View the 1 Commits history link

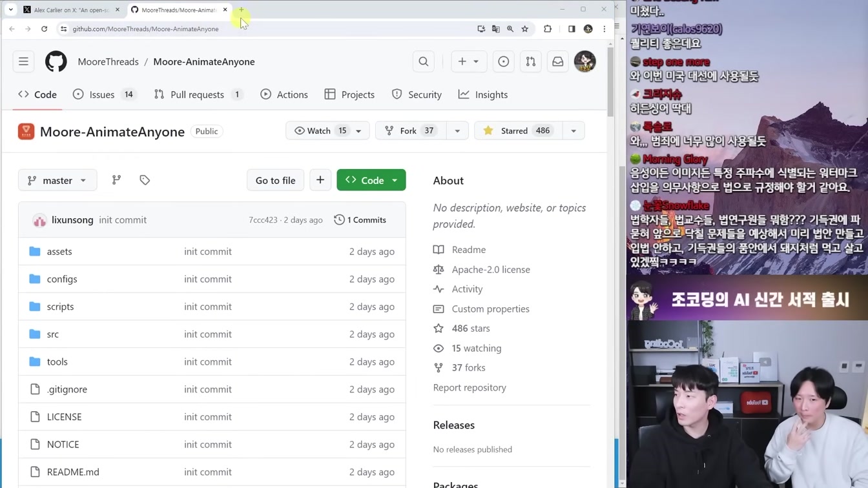[360, 220]
